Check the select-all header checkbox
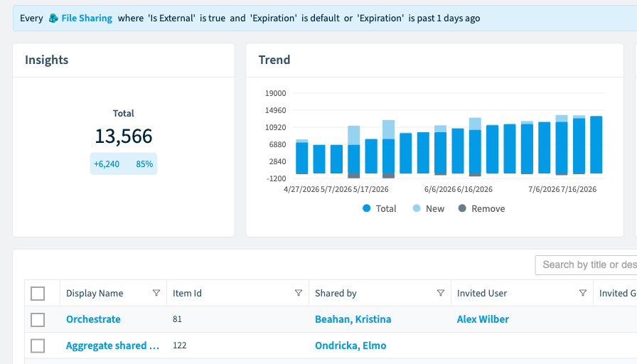 tap(38, 294)
